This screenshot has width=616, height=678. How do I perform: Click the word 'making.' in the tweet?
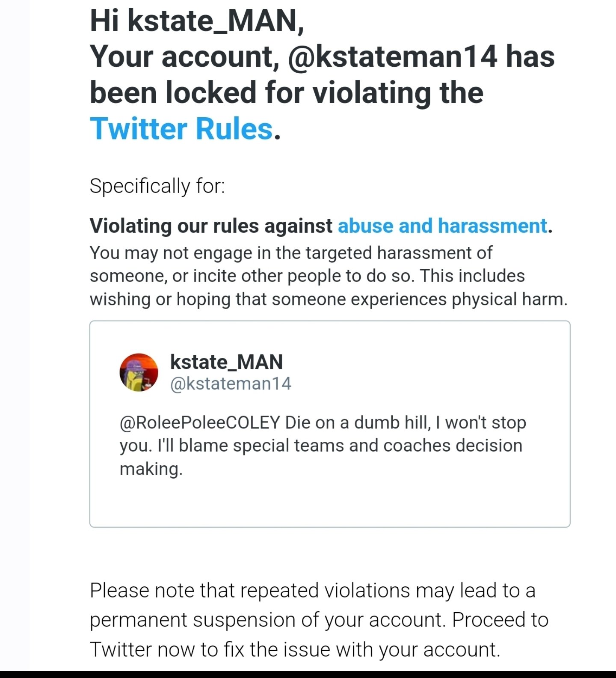coord(151,469)
